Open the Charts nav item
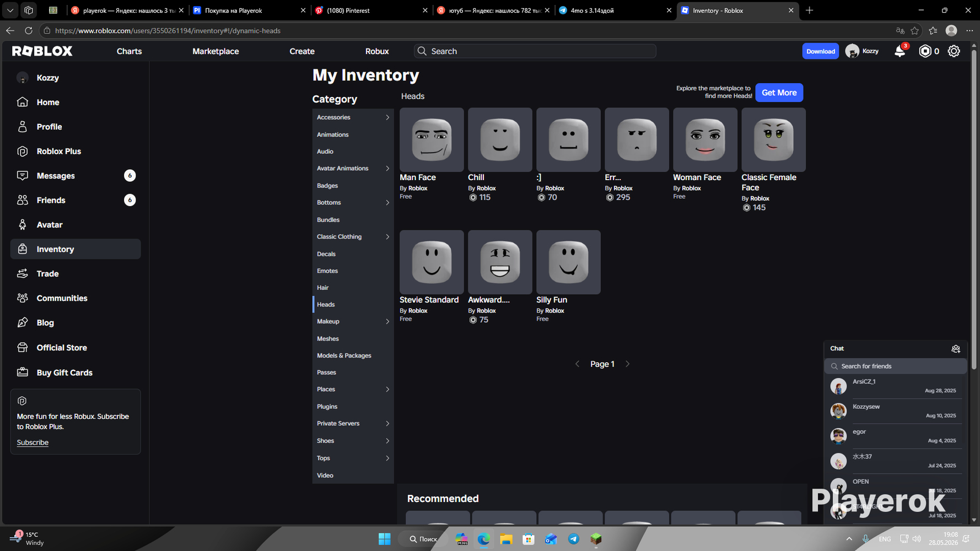The height and width of the screenshot is (551, 980). [129, 51]
